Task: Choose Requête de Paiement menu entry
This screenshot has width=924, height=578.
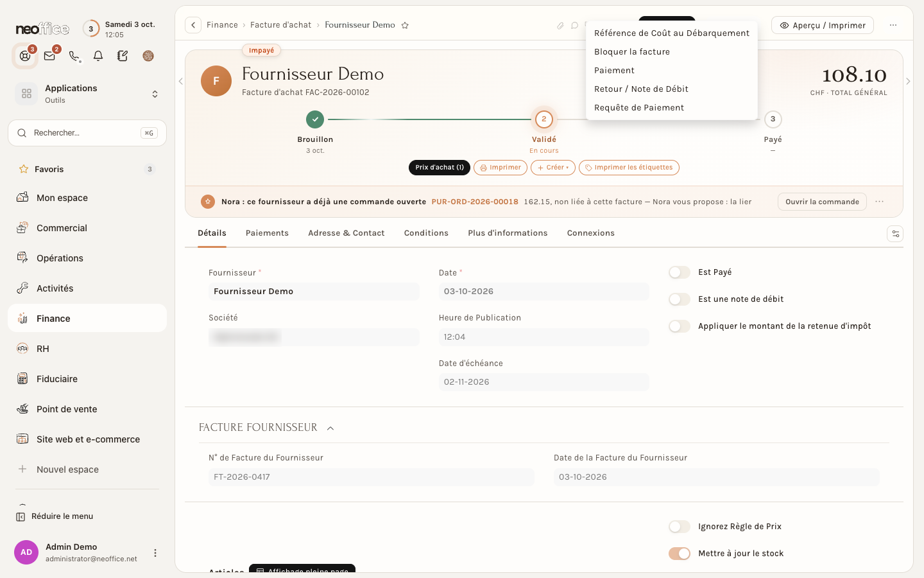Action: tap(672, 108)
